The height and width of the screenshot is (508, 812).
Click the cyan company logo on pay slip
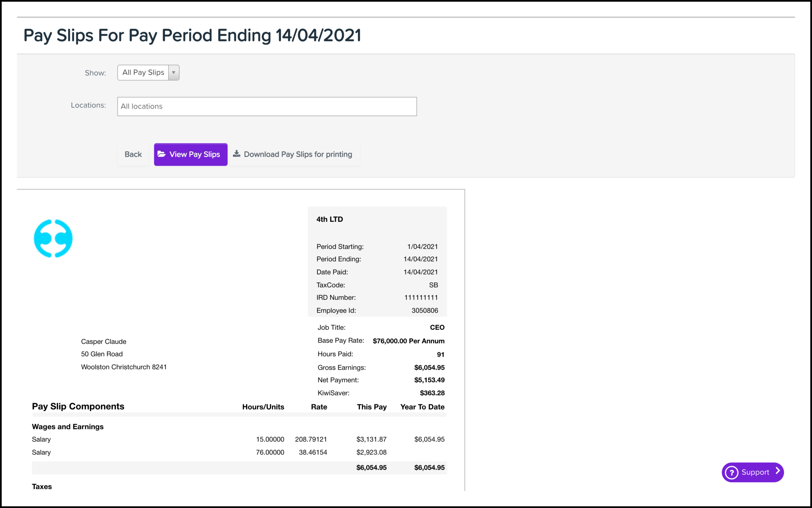53,238
